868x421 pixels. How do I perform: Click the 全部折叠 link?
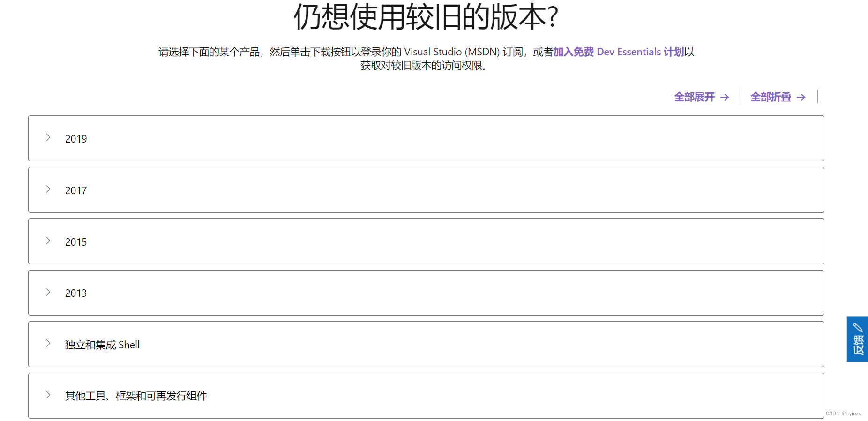(x=778, y=97)
